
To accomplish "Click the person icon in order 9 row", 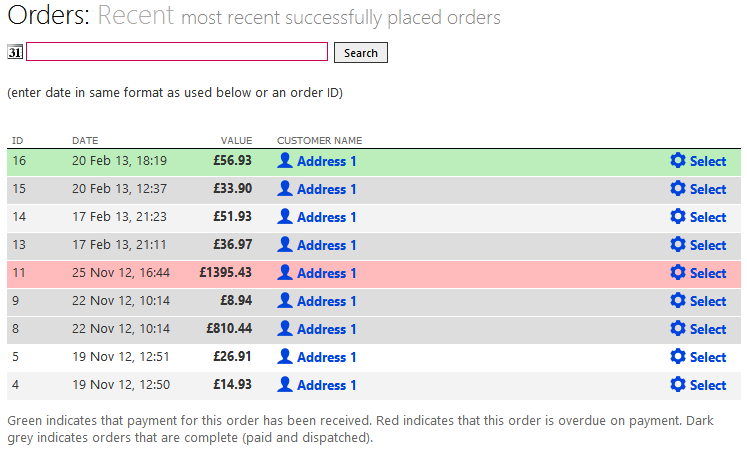I will click(285, 301).
